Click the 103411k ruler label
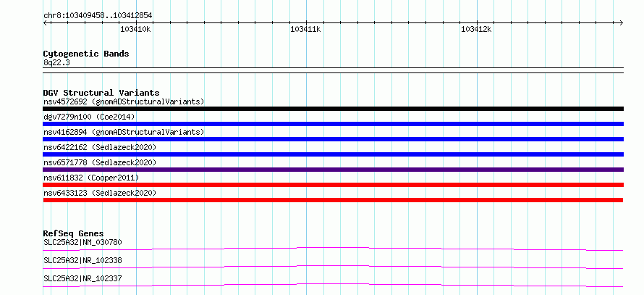 [x=305, y=29]
